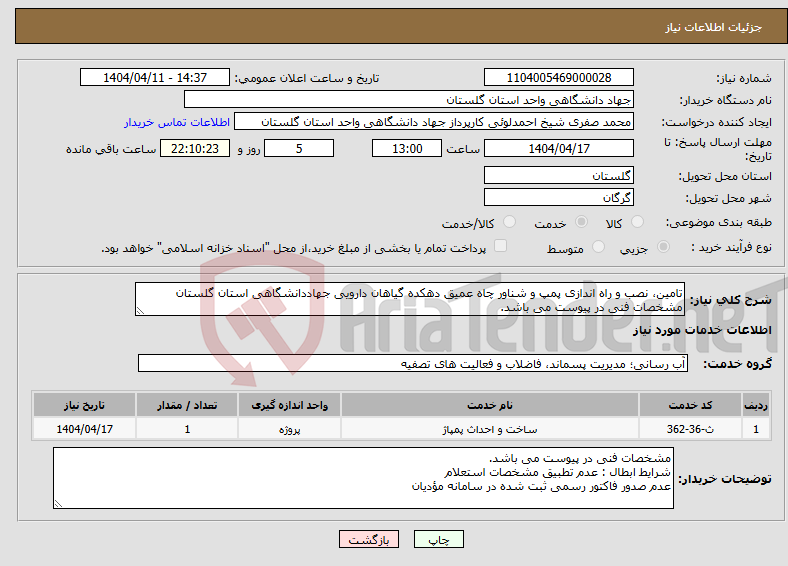Click the بازگشت (back) button
The image size is (788, 566).
pyautogui.click(x=369, y=539)
